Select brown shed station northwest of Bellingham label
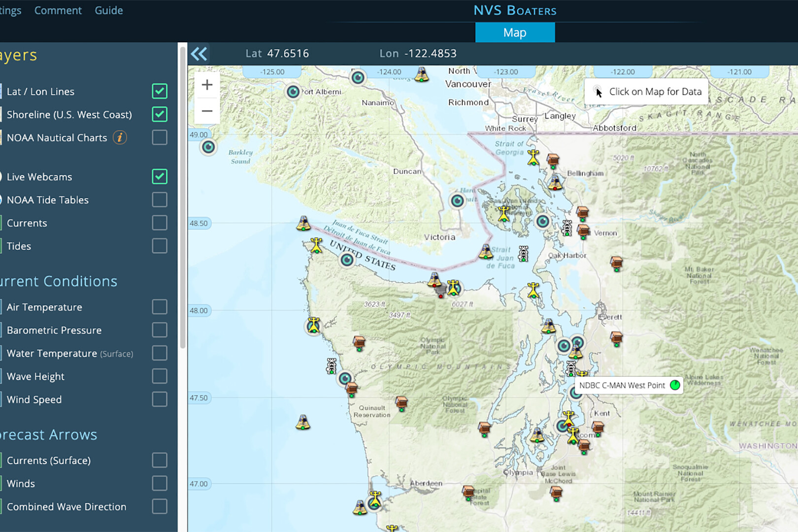 (x=553, y=161)
